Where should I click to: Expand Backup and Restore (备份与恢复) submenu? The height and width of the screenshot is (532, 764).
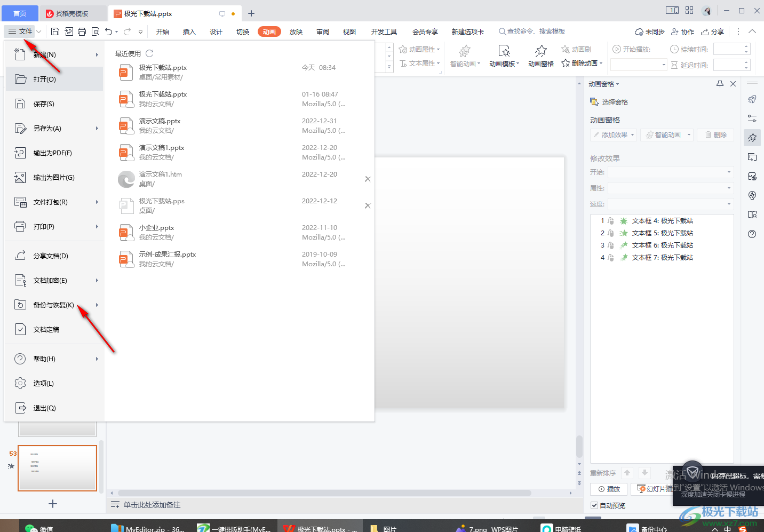[97, 305]
